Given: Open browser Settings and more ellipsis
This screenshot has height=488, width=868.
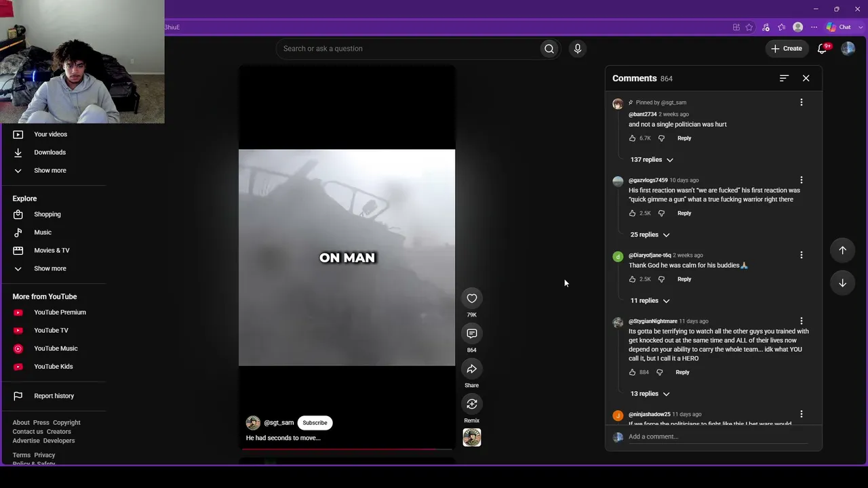Looking at the screenshot, I should tap(814, 27).
